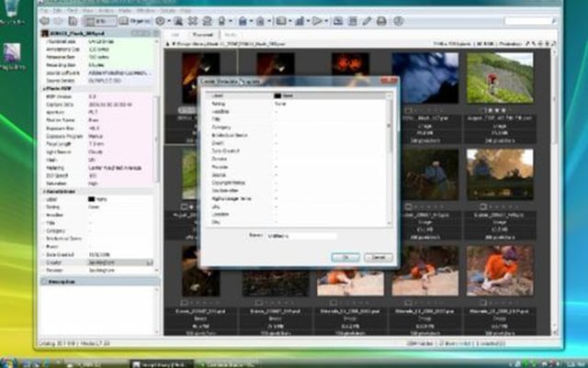Click the pencil edit icon in toolbar
This screenshot has width=588, height=368.
point(367,21)
